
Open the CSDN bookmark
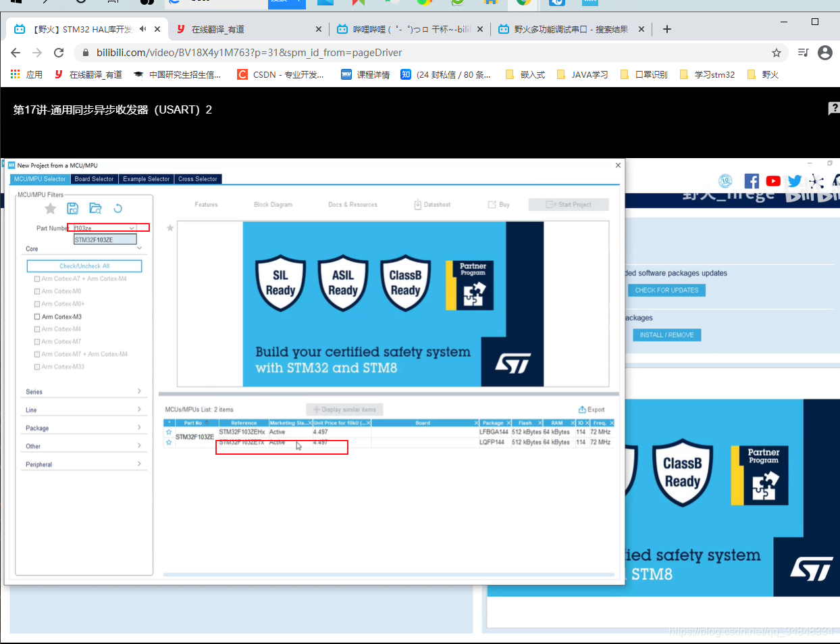click(281, 74)
